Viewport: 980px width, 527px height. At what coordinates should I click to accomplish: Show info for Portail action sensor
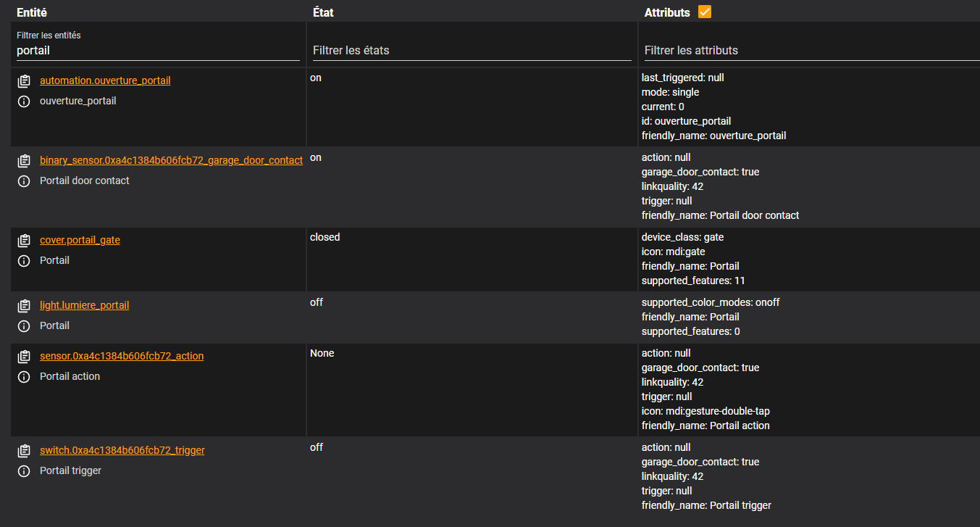pyautogui.click(x=24, y=376)
